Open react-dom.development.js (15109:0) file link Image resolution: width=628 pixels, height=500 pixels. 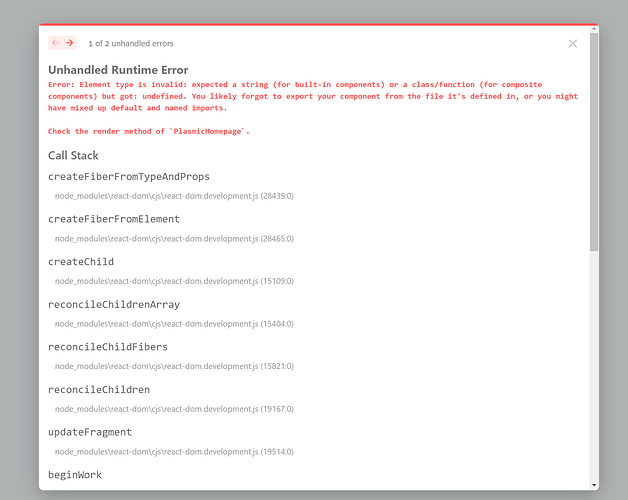click(x=174, y=281)
